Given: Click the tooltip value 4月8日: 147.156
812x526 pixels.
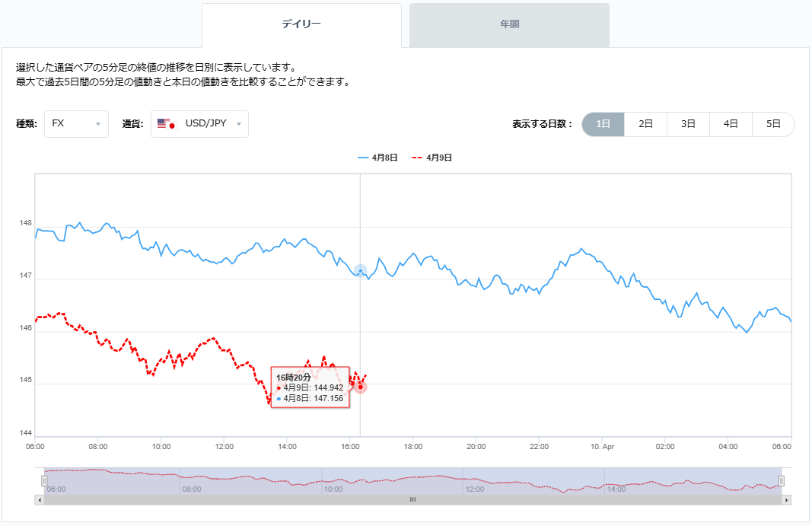Looking at the screenshot, I should pyautogui.click(x=310, y=399).
